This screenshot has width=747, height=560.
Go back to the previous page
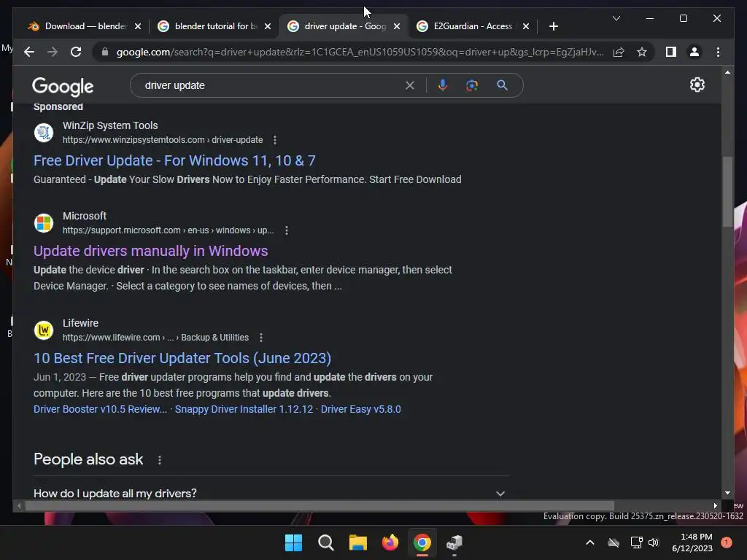[x=29, y=52]
